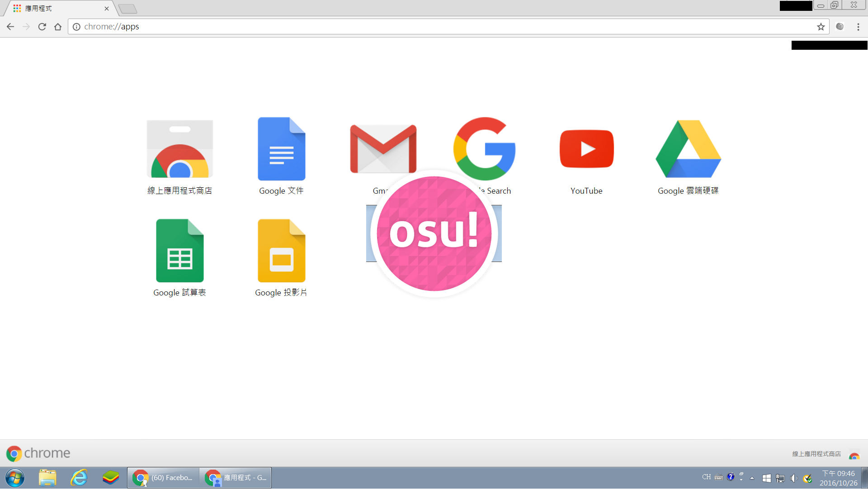The image size is (868, 490).
Task: Open the Windows Start menu
Action: coord(15,478)
